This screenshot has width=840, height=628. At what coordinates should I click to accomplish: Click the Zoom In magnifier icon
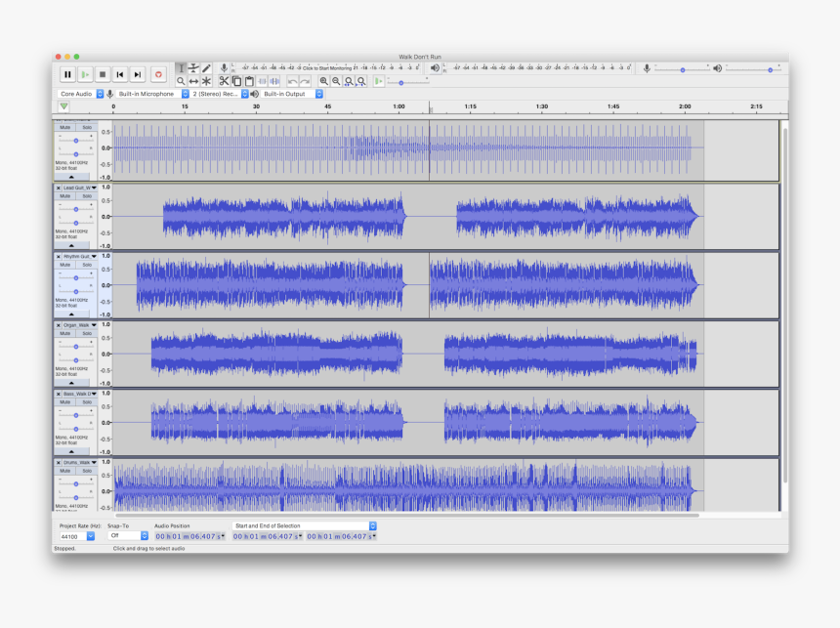322,81
